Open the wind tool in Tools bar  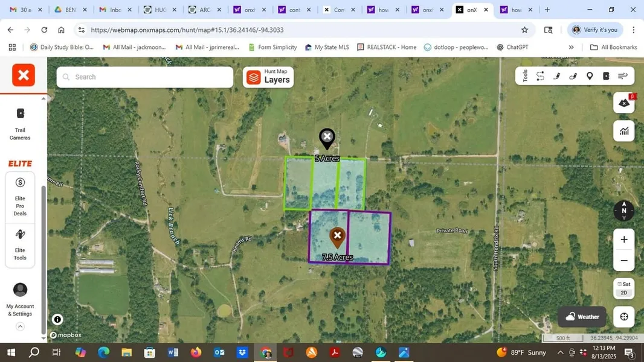623,76
